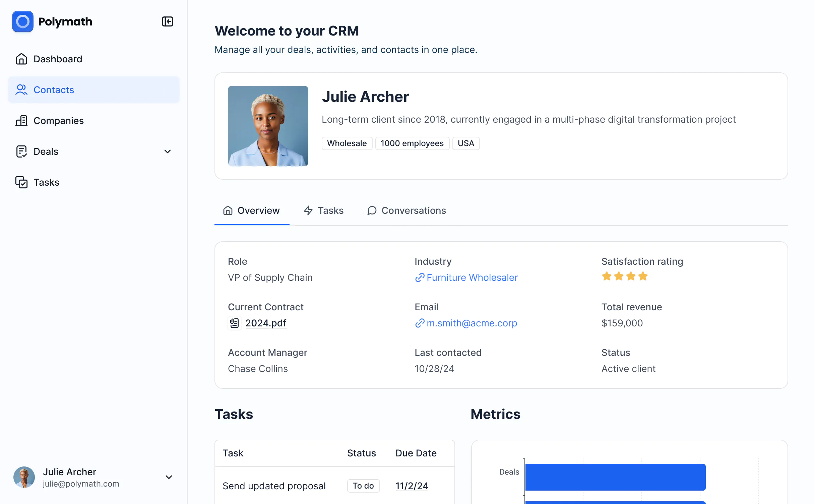The width and height of the screenshot is (815, 504).
Task: Click the Polymath logo icon
Action: pyautogui.click(x=22, y=21)
